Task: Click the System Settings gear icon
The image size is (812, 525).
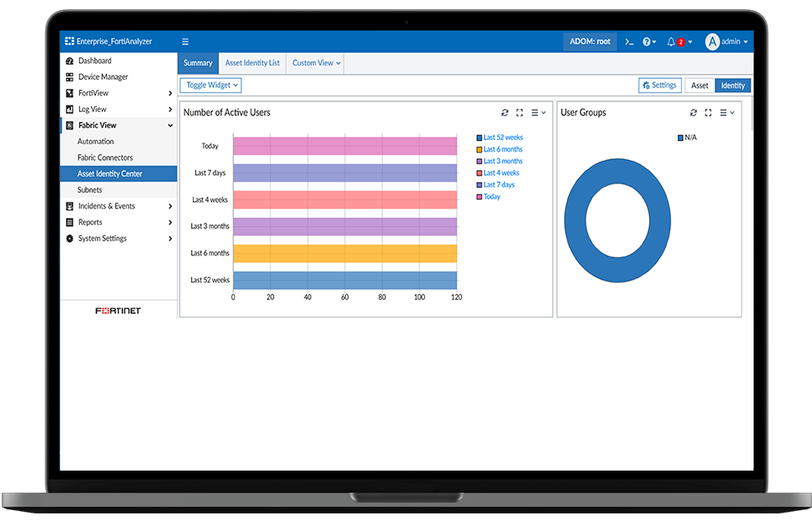Action: [69, 238]
